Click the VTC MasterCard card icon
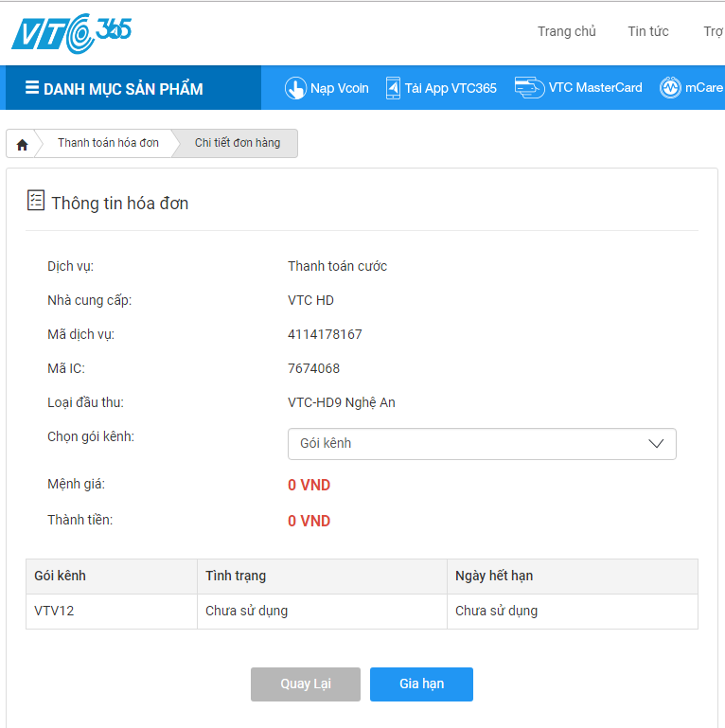Image resolution: width=725 pixels, height=728 pixels. (x=529, y=87)
